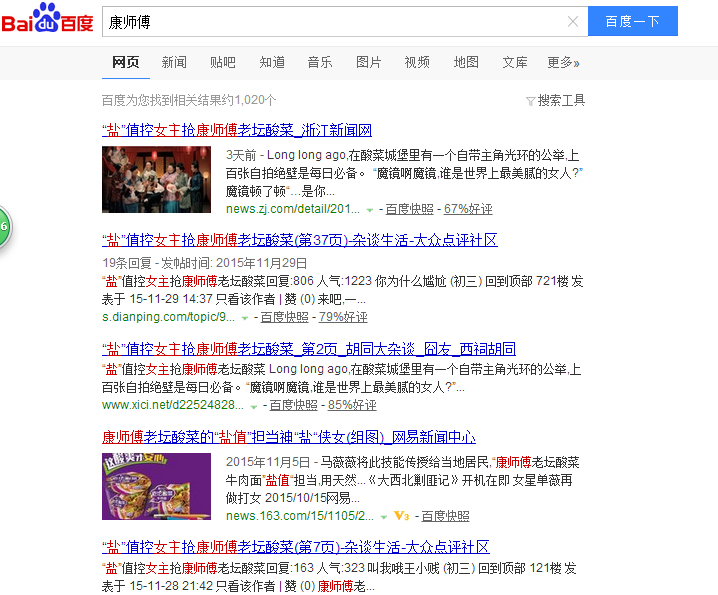
Task: Click the 85%好评 rating link
Action: [x=352, y=405]
